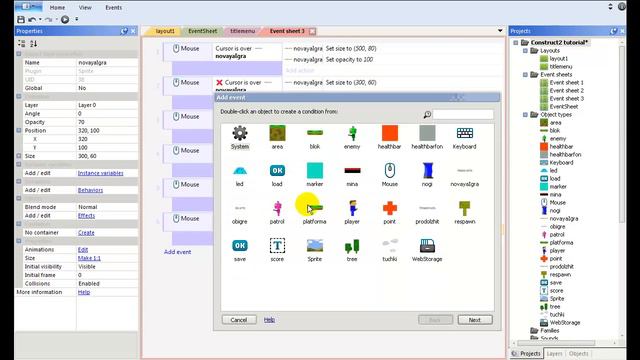
Task: Collapse the Object types folder in Projects
Action: [526, 115]
